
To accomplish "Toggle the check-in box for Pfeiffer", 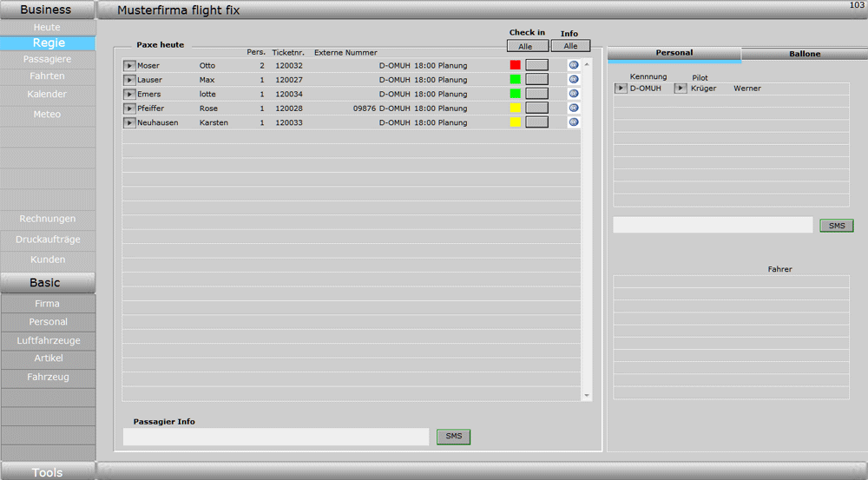I will click(x=537, y=108).
